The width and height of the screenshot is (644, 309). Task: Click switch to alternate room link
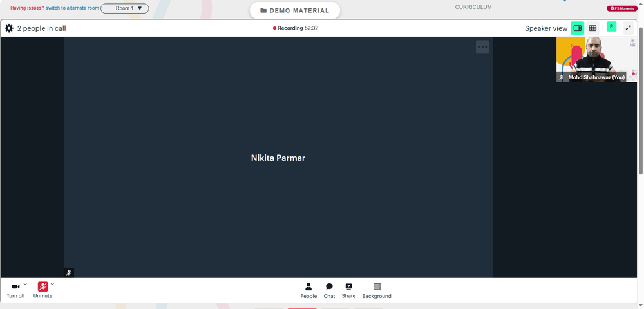coord(72,8)
